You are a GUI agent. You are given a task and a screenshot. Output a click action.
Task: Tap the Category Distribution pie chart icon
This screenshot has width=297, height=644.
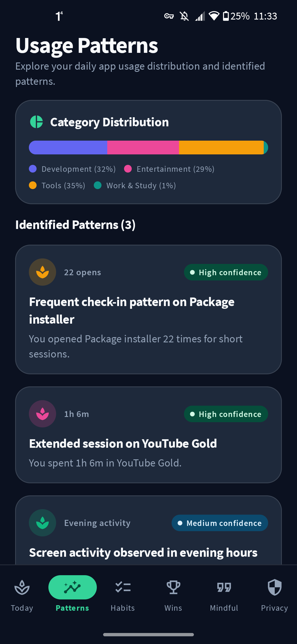click(x=36, y=122)
